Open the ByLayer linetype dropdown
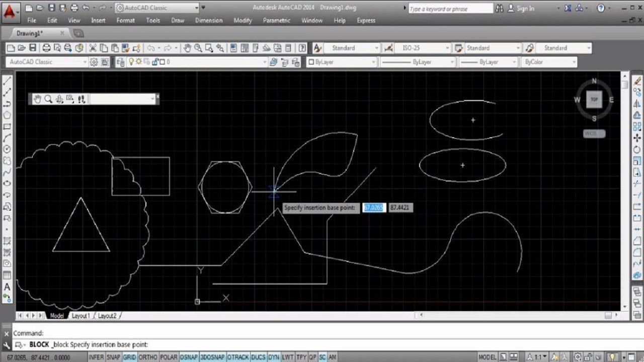Screen dimensions: 644x362 [x=418, y=62]
